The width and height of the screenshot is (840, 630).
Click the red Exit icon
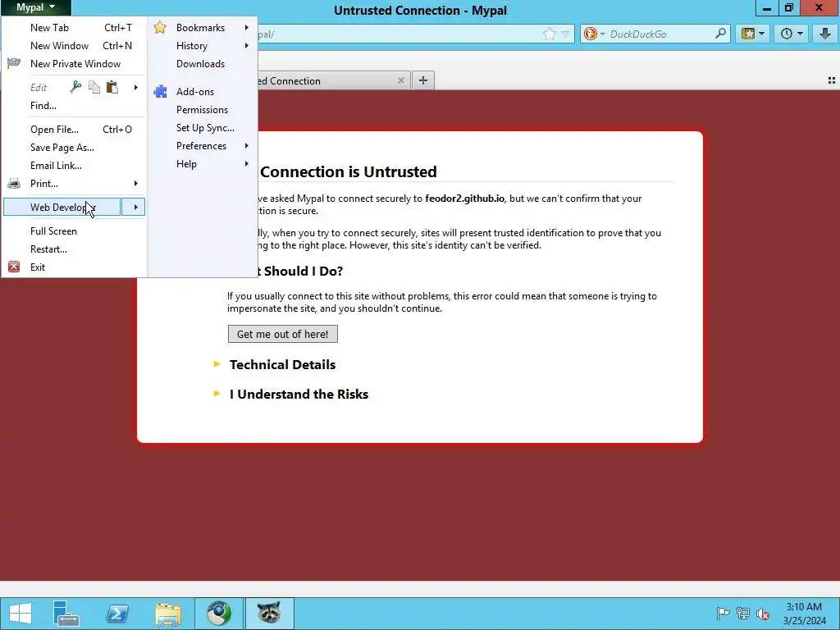point(14,267)
